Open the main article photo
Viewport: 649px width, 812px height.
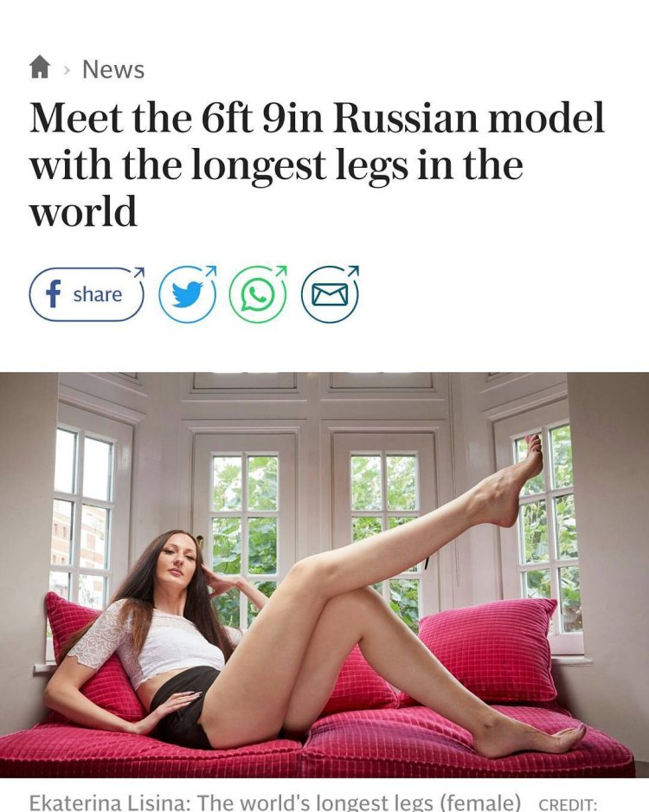[x=324, y=575]
